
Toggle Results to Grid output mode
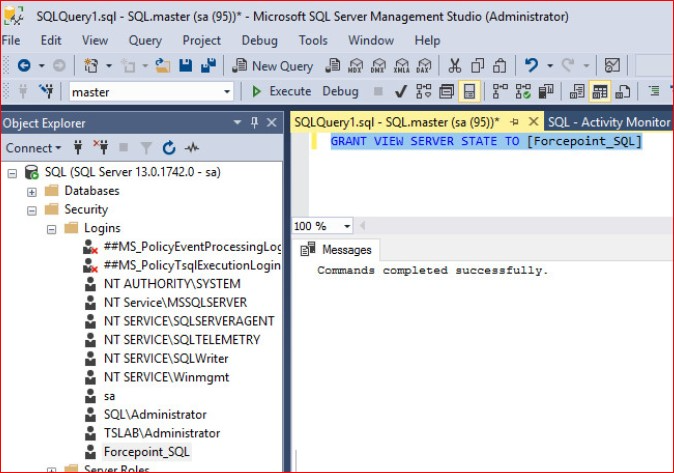599,91
